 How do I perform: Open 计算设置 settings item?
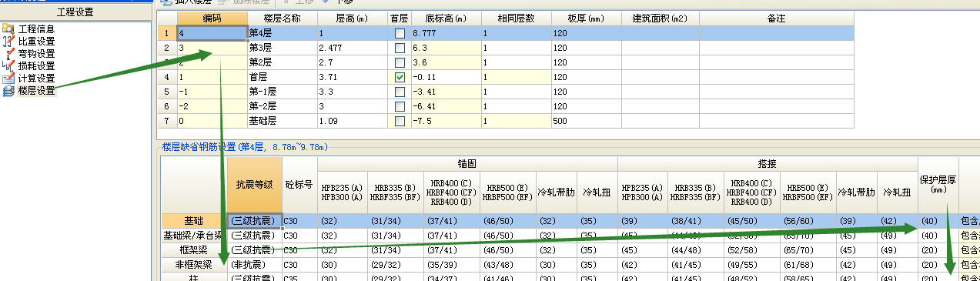coord(37,79)
